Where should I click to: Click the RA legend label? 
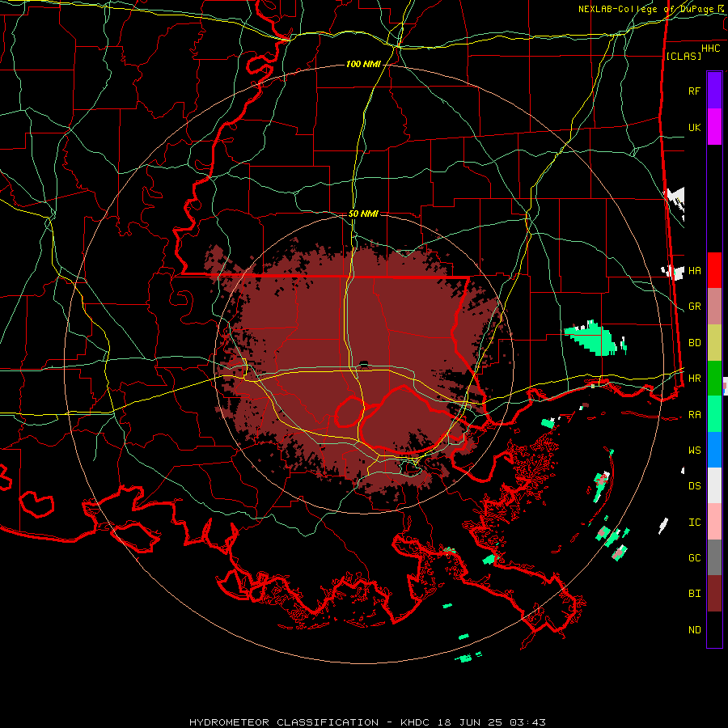coord(694,415)
